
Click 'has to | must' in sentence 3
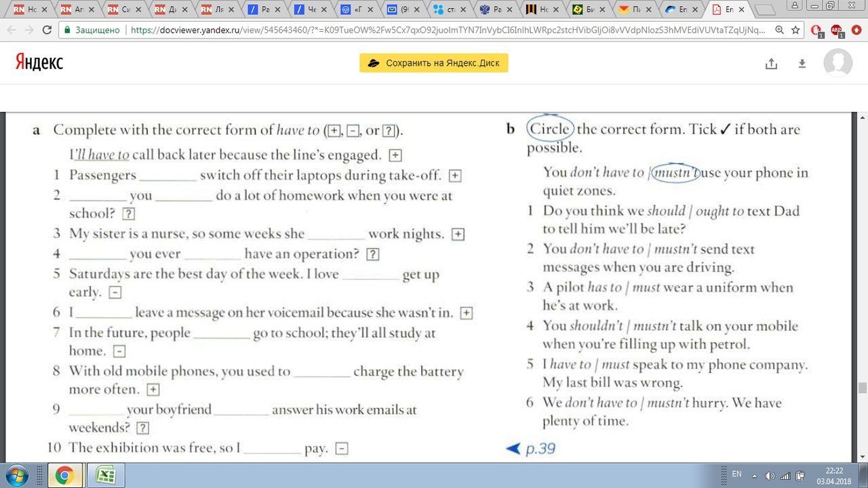coord(623,287)
